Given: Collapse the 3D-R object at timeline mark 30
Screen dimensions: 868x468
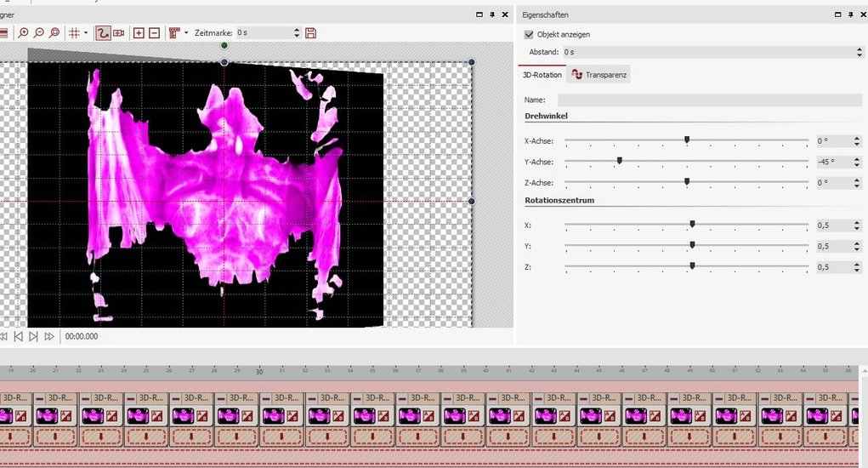Looking at the screenshot, I should [x=267, y=398].
